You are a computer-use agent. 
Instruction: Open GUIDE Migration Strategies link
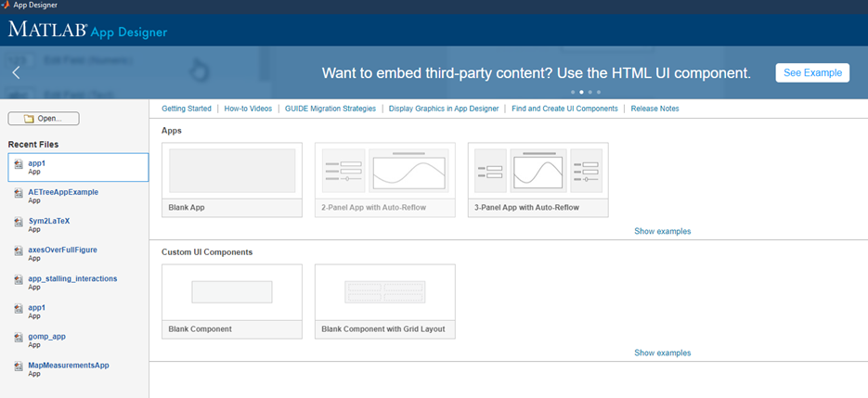click(330, 109)
